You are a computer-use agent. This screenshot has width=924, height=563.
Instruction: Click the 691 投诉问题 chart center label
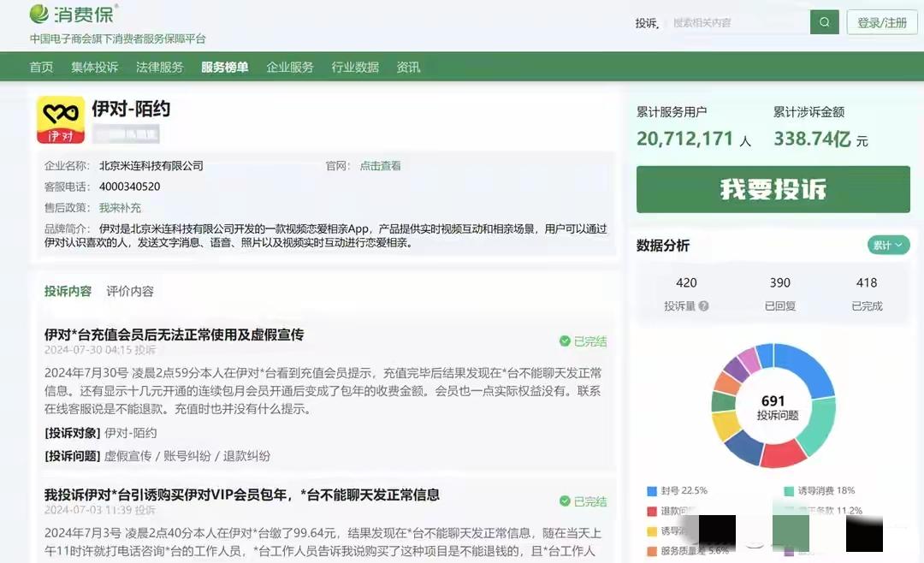click(x=775, y=406)
